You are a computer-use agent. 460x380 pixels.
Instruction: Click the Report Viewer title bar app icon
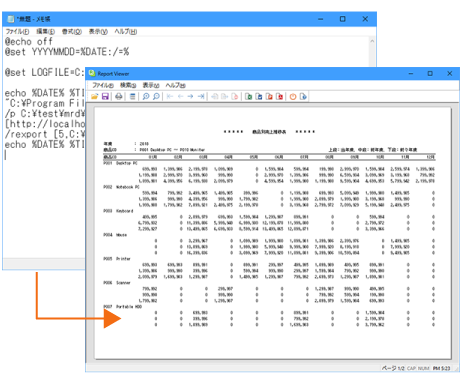92,73
